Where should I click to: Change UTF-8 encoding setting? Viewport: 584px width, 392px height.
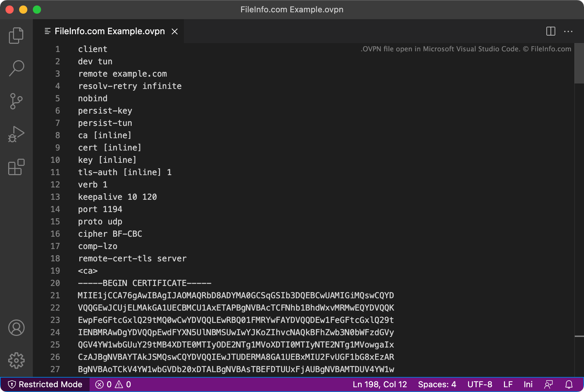480,384
